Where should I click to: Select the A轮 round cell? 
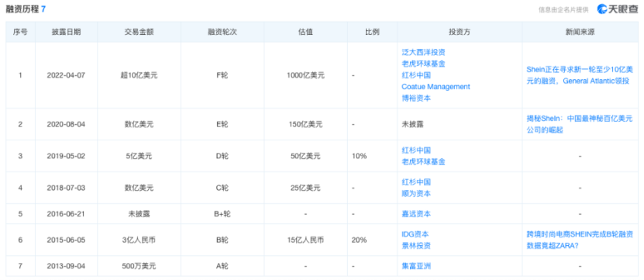point(222,267)
